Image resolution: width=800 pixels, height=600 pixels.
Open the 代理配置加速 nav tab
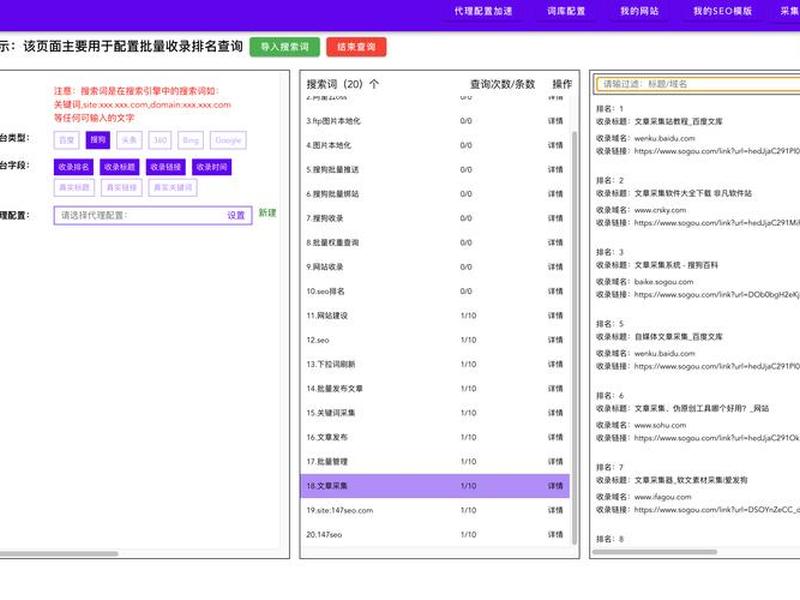[483, 11]
